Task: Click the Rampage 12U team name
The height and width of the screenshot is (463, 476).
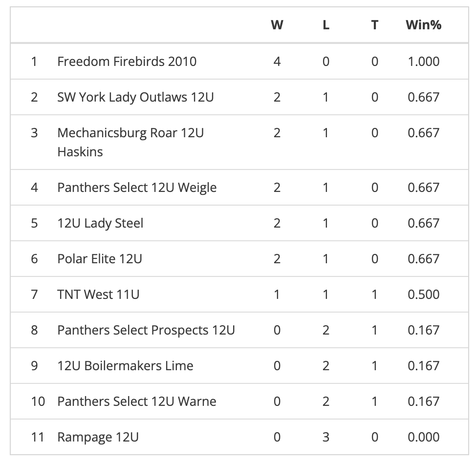Action: (98, 437)
